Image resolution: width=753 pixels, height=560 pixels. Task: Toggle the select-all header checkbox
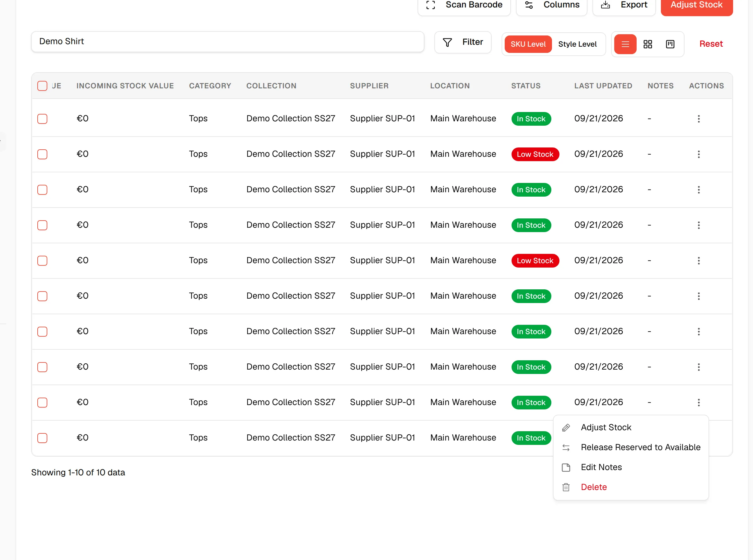(42, 86)
